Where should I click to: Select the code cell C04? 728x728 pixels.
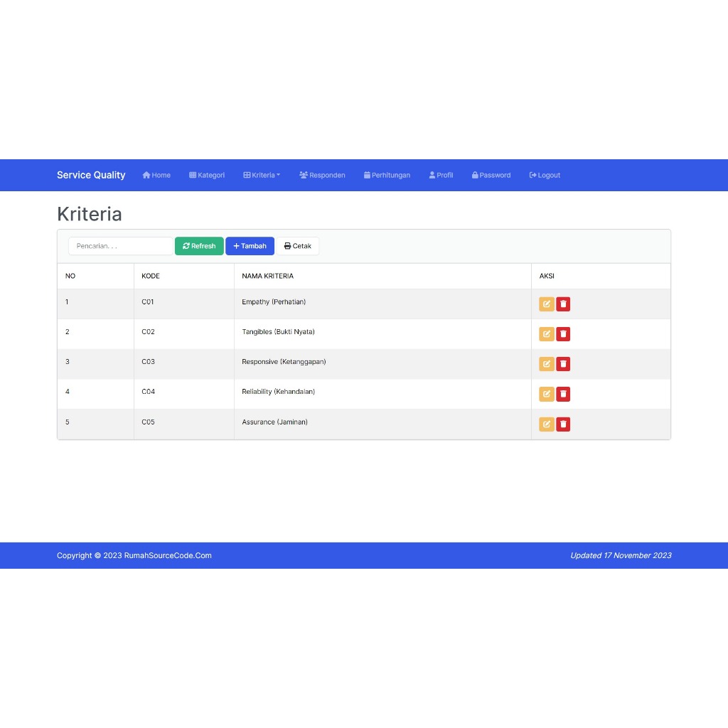click(184, 394)
